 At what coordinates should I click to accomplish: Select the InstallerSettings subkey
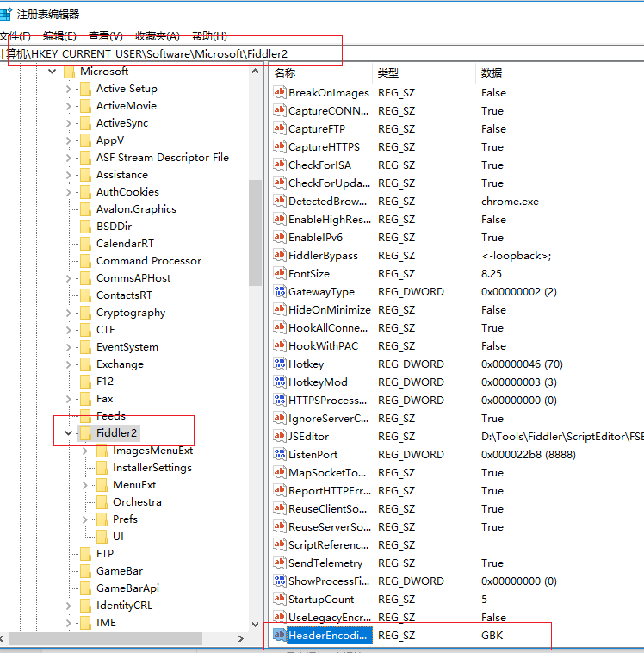pos(152,468)
